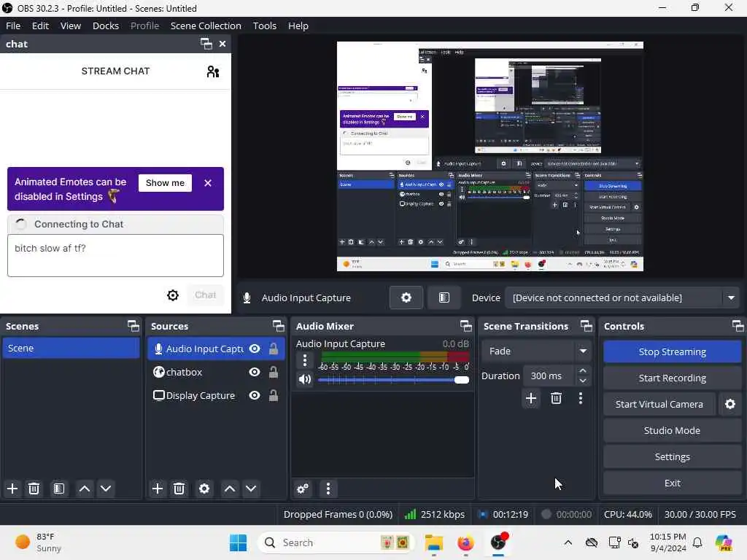Move scene up
The height and width of the screenshot is (560, 747).
coord(85,489)
